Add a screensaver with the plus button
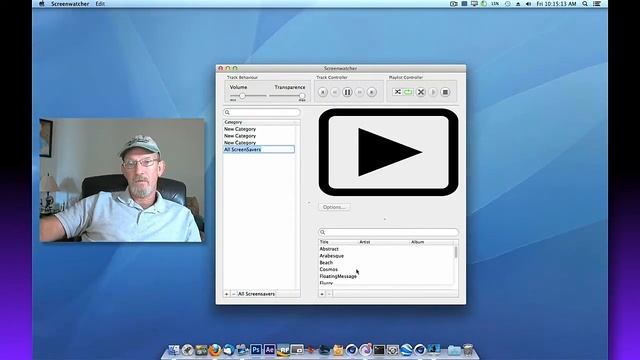640x360 pixels. (322, 294)
